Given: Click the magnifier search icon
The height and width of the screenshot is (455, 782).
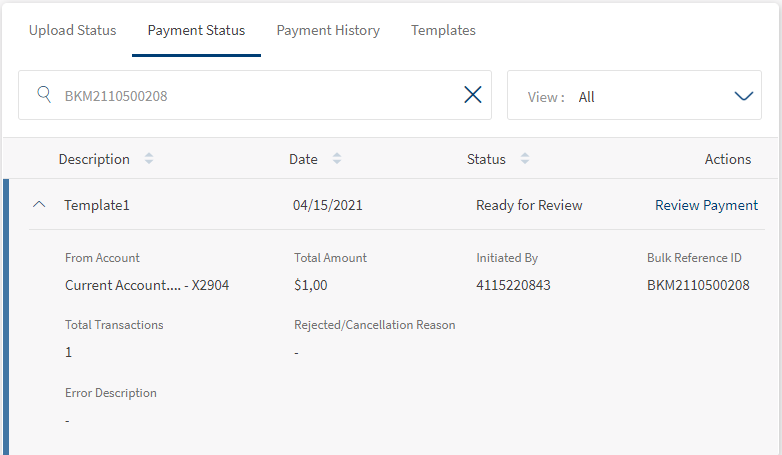Looking at the screenshot, I should [x=44, y=95].
